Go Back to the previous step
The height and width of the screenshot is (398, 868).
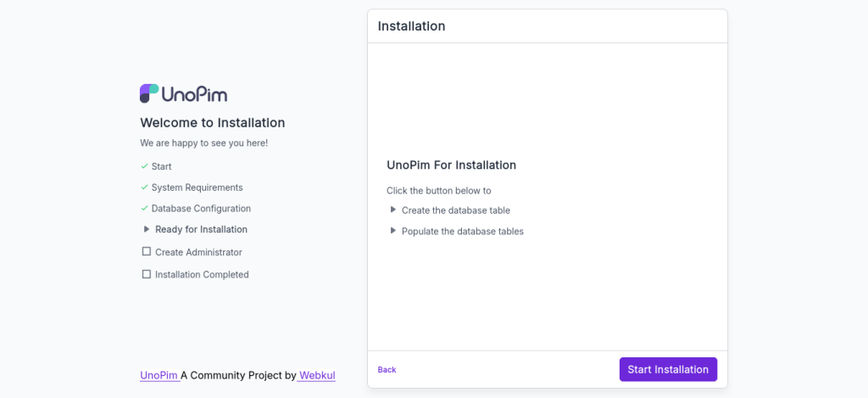click(387, 370)
